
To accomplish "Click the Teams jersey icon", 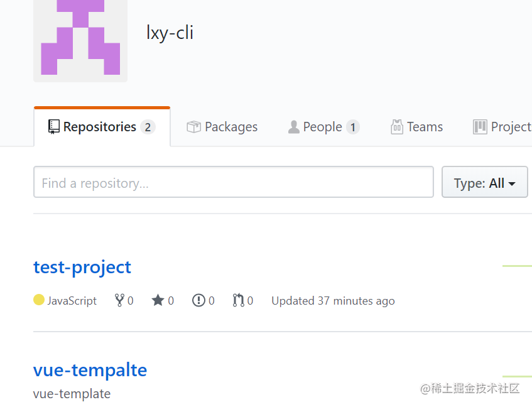I will 397,127.
